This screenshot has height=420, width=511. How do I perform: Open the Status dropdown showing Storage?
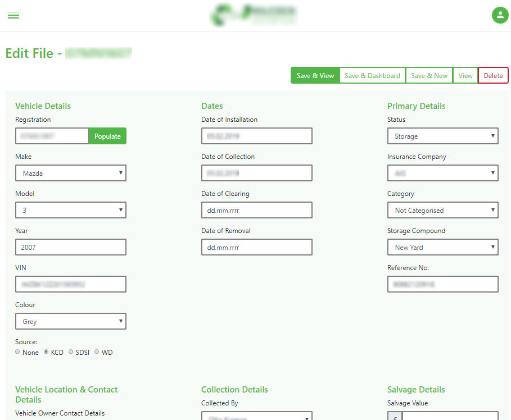[442, 136]
